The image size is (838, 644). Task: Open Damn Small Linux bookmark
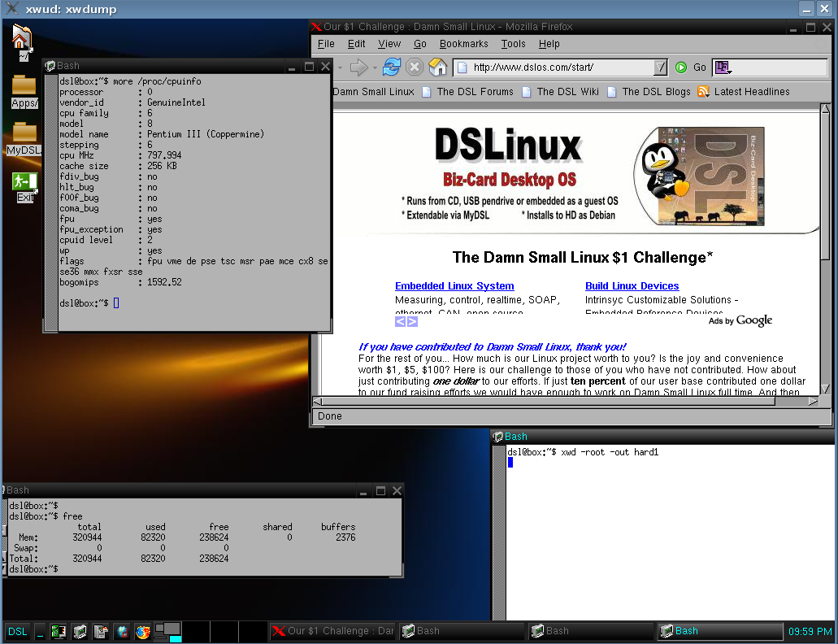pyautogui.click(x=374, y=92)
